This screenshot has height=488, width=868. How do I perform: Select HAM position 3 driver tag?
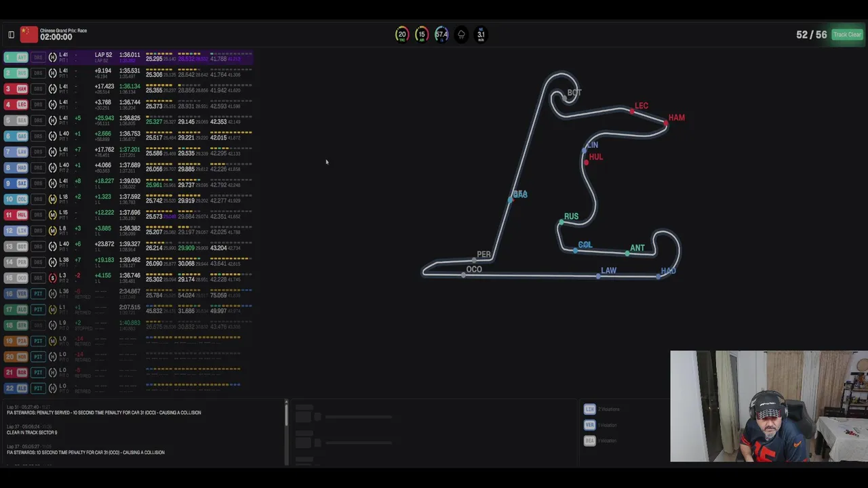coord(16,89)
